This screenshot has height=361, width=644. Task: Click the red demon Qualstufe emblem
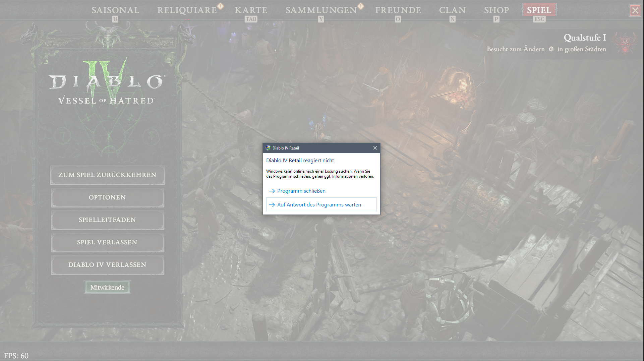point(625,43)
